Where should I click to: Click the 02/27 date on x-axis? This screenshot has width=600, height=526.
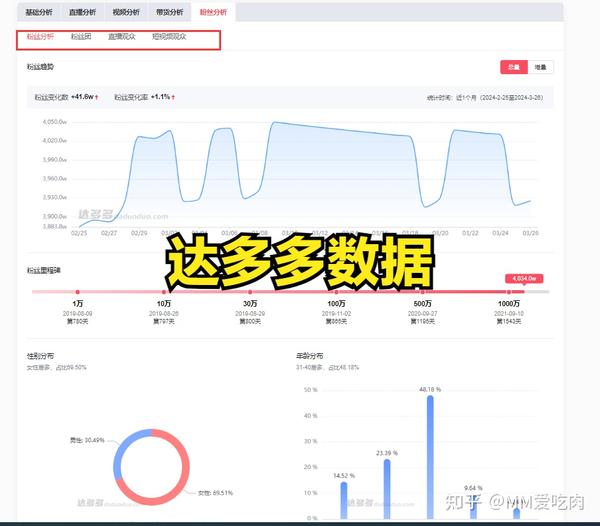[109, 233]
